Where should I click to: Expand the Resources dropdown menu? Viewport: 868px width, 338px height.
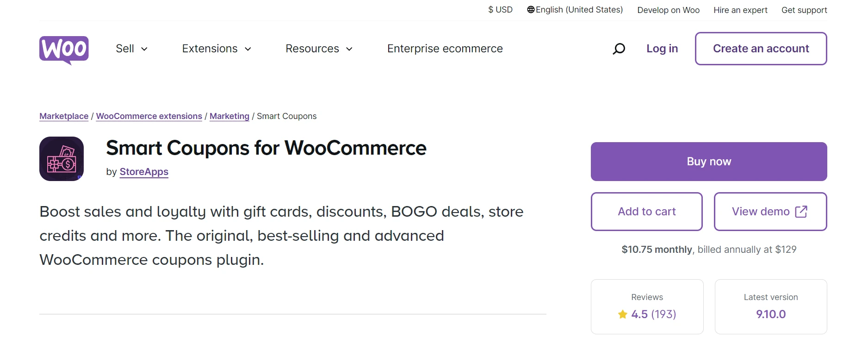coord(319,49)
